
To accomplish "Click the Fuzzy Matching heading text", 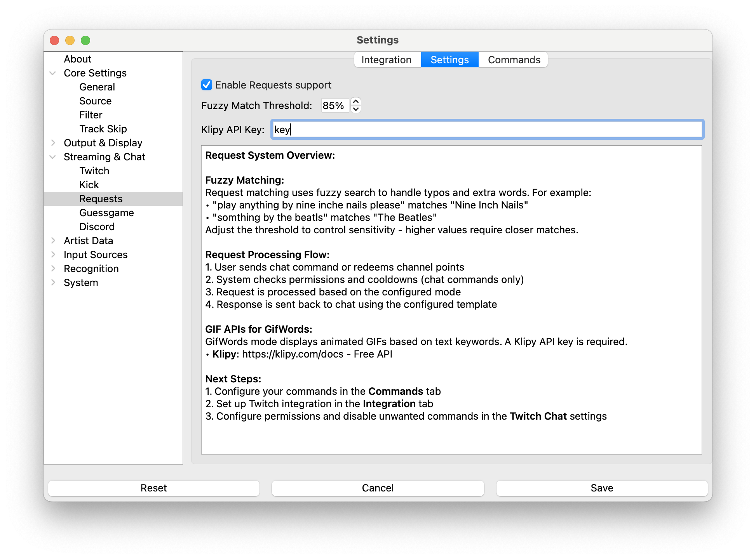I will 245,180.
